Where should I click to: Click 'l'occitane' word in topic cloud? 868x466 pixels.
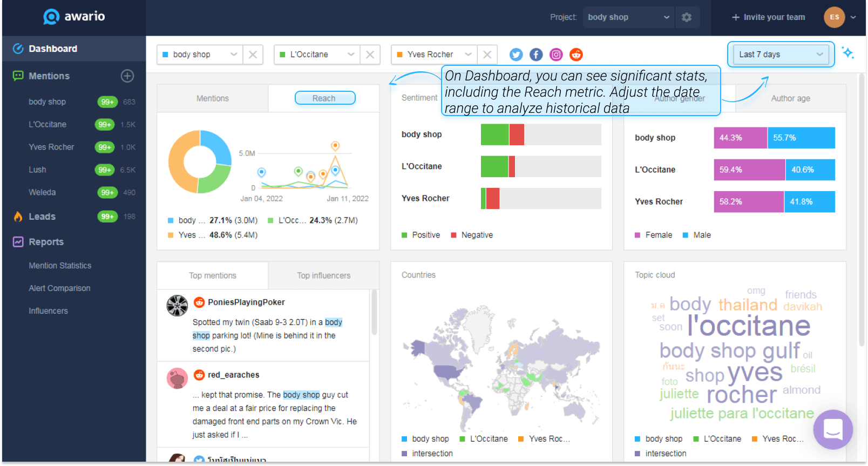coord(749,326)
